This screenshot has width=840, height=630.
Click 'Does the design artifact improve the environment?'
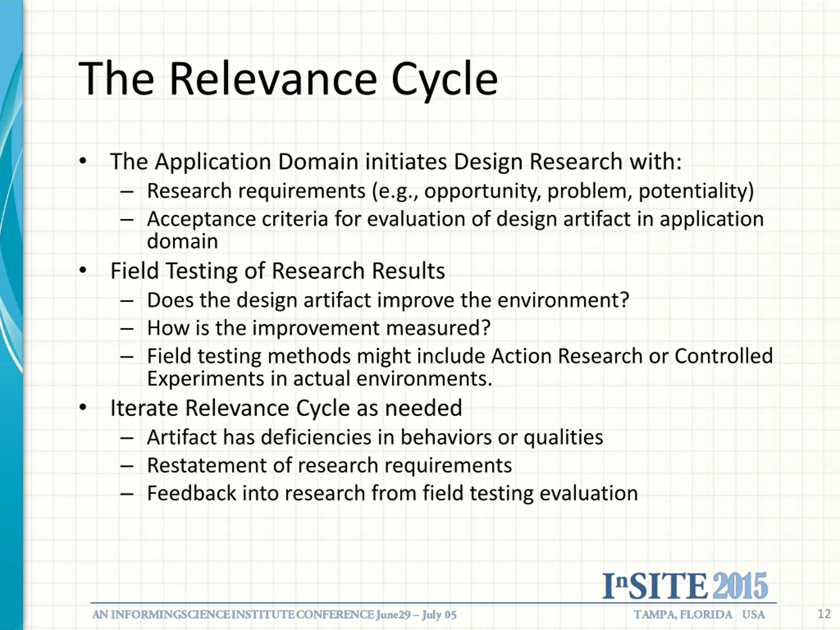click(388, 300)
